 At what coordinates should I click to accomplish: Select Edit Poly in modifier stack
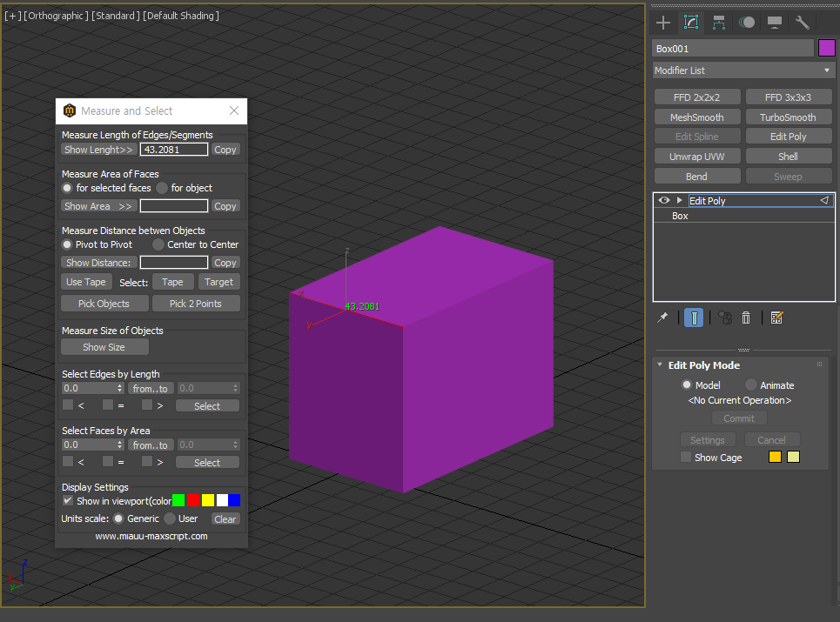(744, 201)
